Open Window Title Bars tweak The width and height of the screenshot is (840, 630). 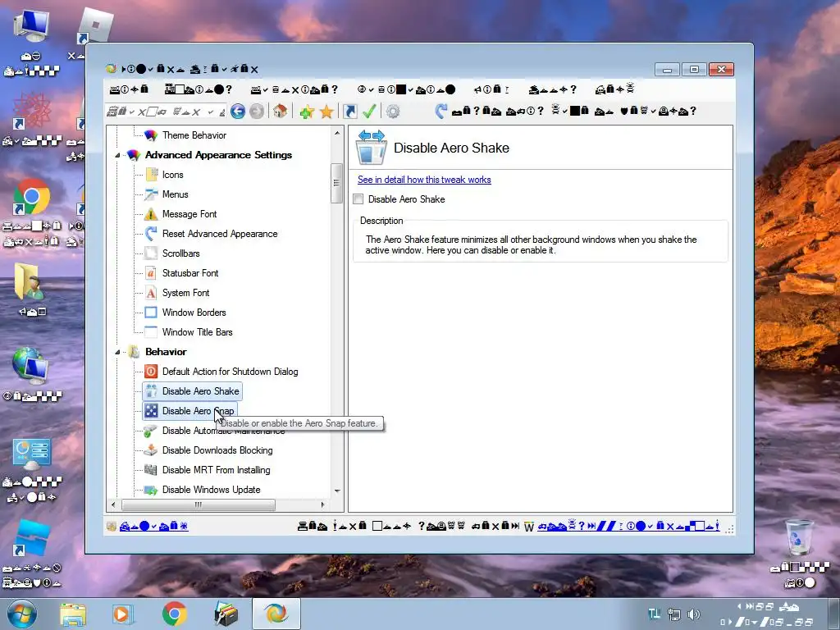point(197,332)
